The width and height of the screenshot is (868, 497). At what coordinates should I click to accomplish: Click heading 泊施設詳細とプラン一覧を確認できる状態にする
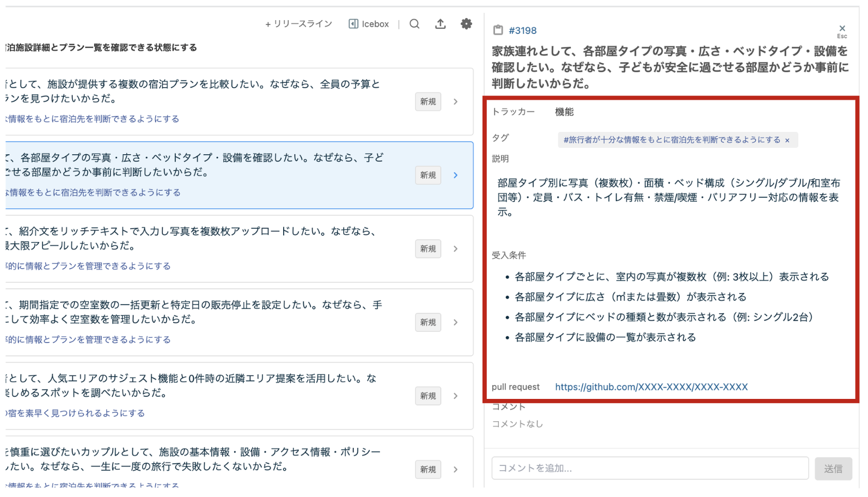click(101, 47)
